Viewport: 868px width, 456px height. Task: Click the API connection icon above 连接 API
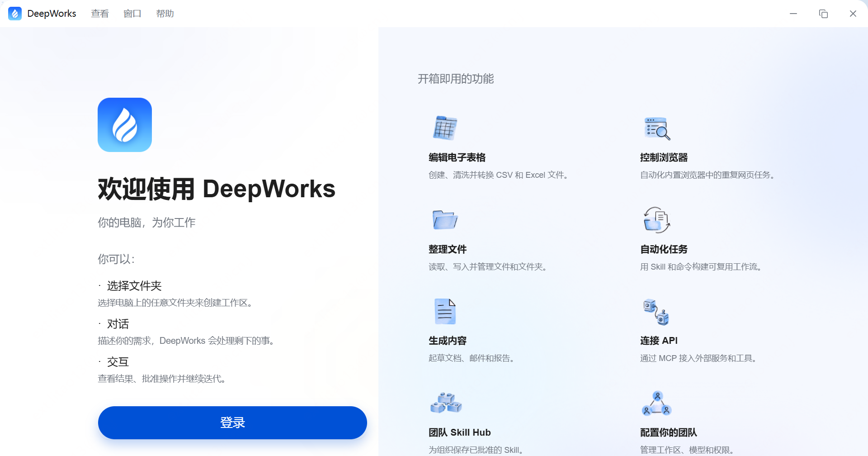pos(656,312)
